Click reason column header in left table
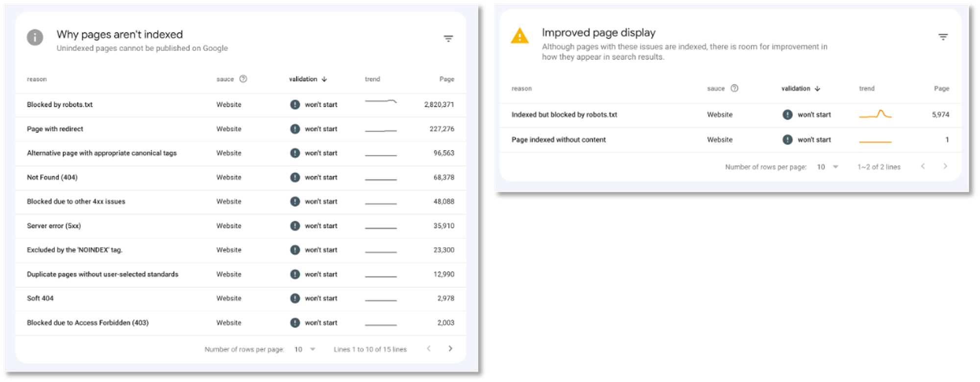The width and height of the screenshot is (980, 382). [37, 79]
